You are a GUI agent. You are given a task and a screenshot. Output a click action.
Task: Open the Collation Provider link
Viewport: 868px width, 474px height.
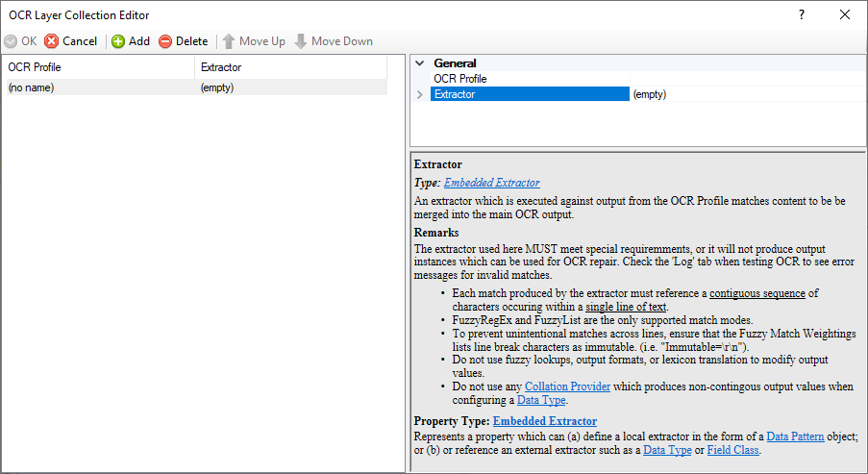tap(567, 387)
